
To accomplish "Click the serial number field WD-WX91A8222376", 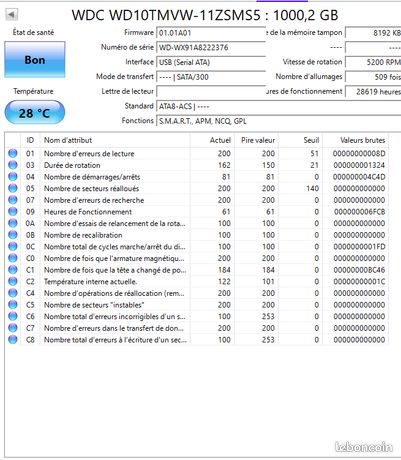I will point(211,47).
